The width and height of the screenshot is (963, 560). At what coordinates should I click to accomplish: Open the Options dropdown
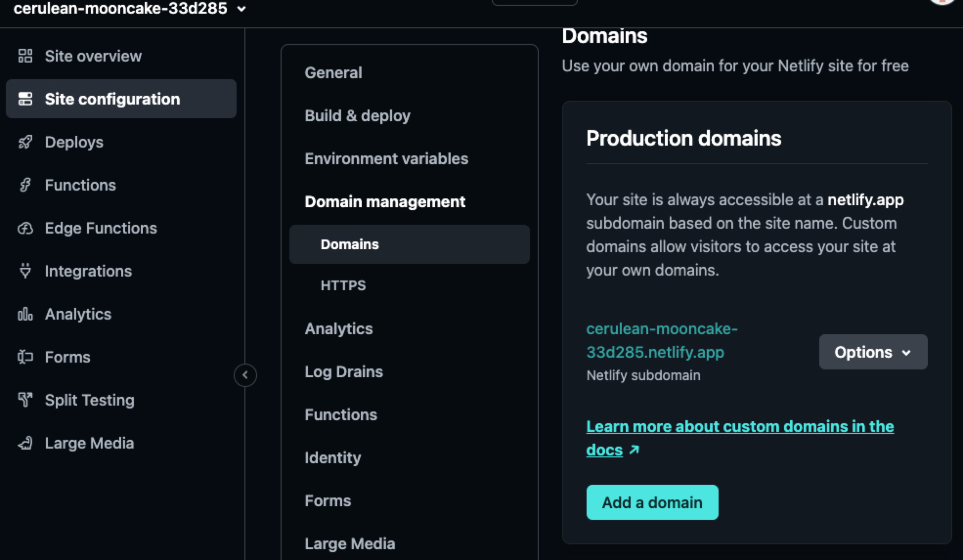(x=873, y=352)
